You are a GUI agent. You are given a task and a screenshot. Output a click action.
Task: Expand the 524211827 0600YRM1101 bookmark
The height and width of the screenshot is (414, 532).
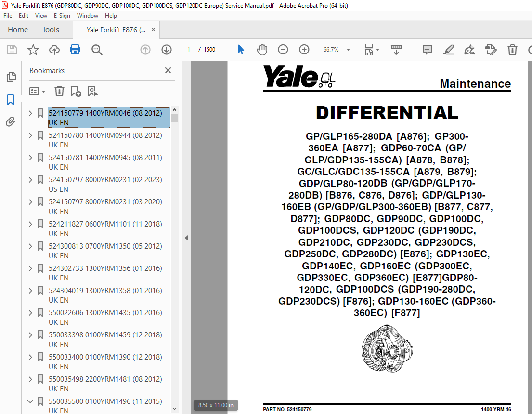(30, 224)
